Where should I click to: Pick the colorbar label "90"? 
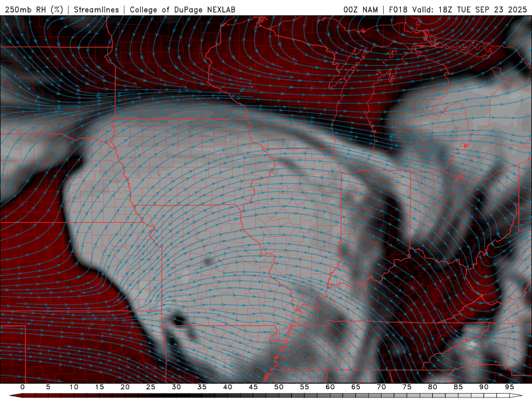click(483, 387)
